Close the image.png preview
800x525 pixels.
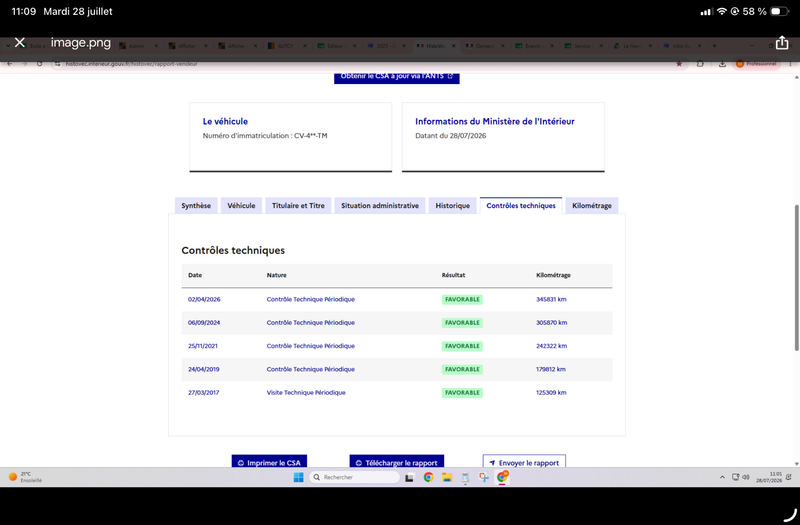point(20,42)
